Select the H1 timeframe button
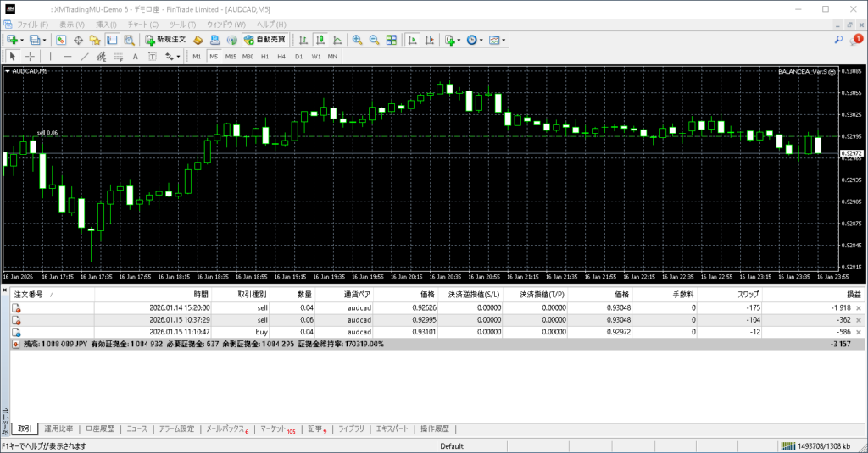The width and height of the screenshot is (868, 453). pos(265,57)
